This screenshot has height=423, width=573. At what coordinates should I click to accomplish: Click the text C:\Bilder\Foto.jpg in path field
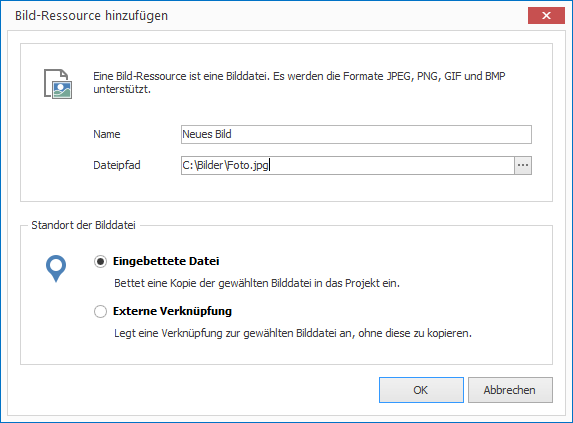pos(226,165)
